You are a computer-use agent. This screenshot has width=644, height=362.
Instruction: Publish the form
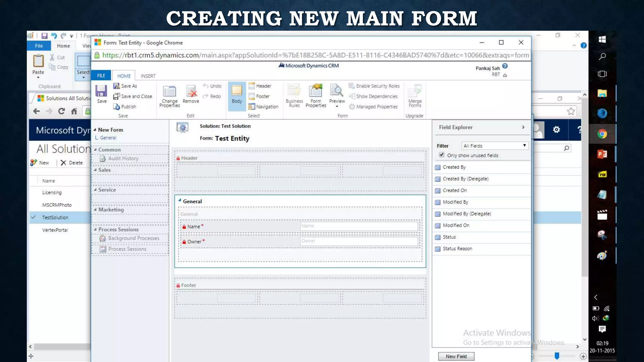click(125, 107)
